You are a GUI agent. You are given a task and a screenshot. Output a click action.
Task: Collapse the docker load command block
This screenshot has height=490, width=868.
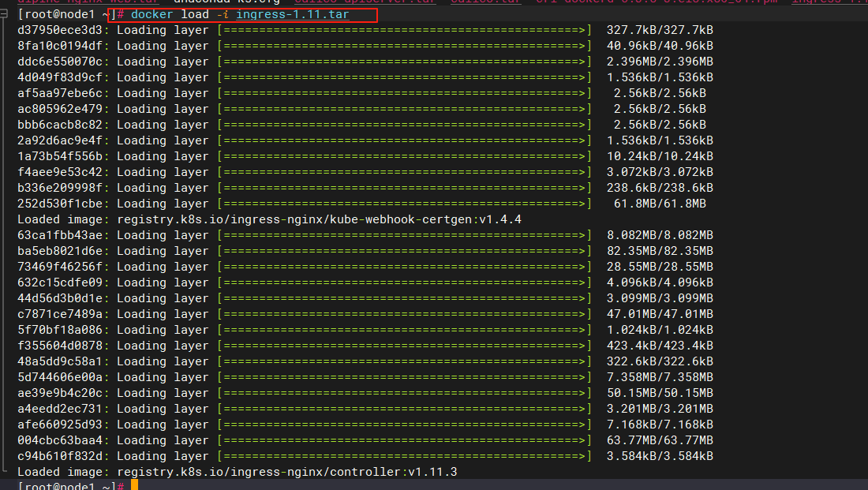pyautogui.click(x=4, y=14)
